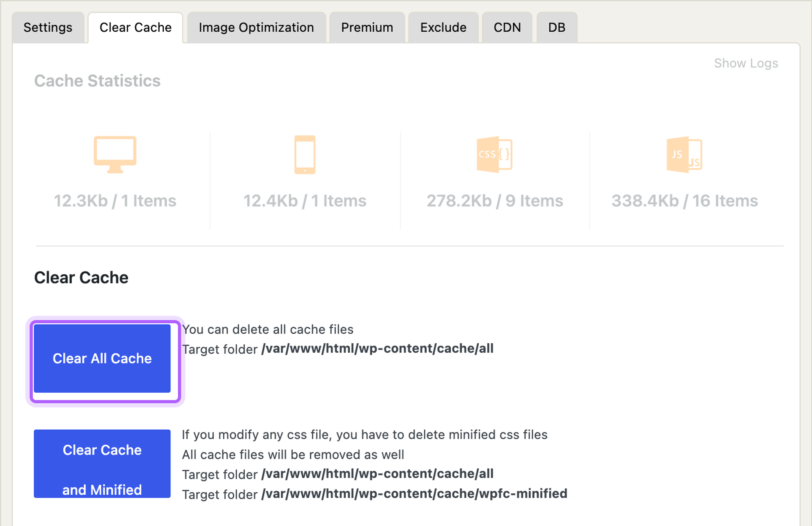Screen dimensions: 812x526
Task: Click the Clear All Cache button
Action: coord(102,359)
